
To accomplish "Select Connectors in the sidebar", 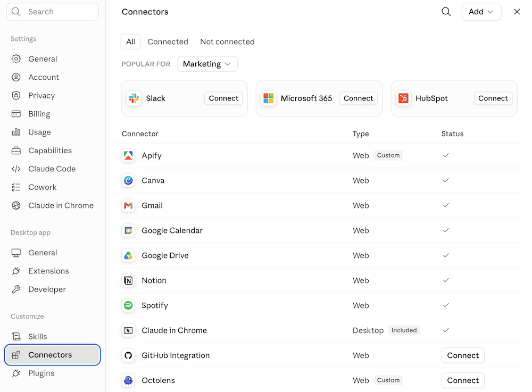I will pyautogui.click(x=53, y=355).
